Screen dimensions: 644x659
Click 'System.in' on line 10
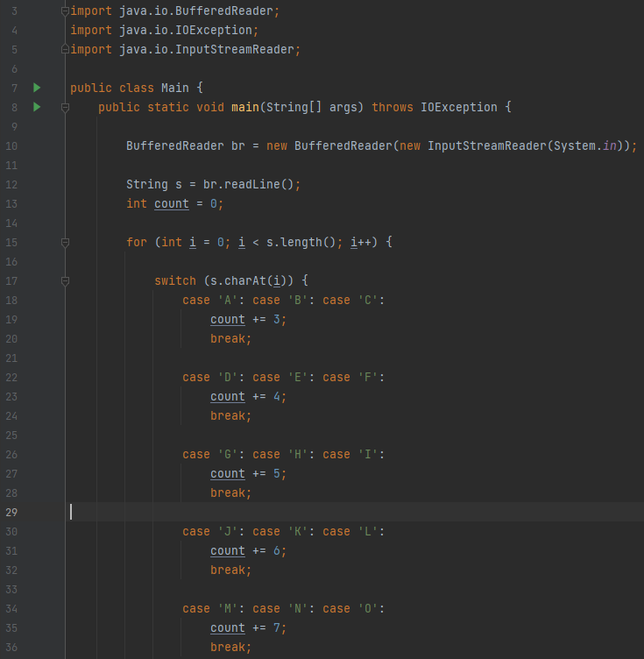click(584, 145)
